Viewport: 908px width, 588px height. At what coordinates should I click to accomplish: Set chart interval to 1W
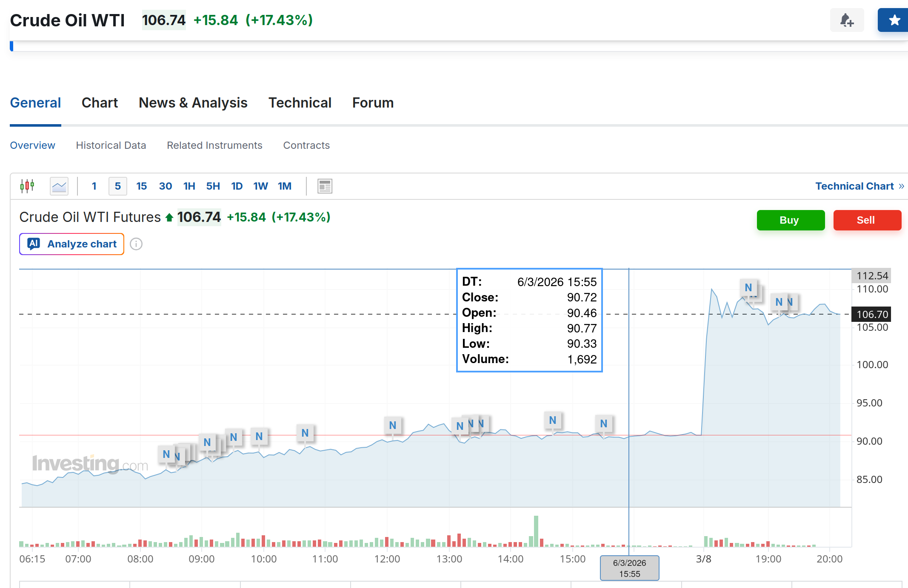pyautogui.click(x=260, y=186)
